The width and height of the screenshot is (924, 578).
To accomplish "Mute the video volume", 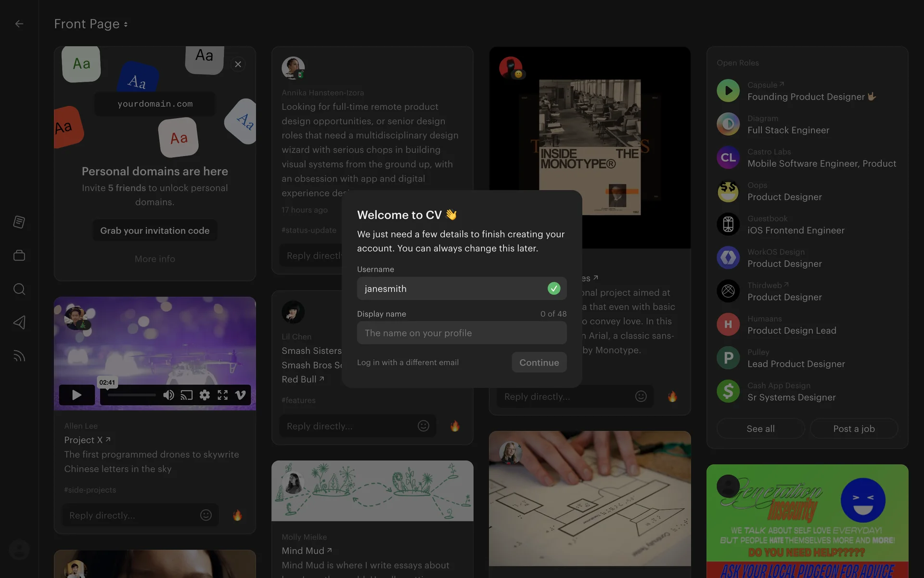I will (168, 395).
